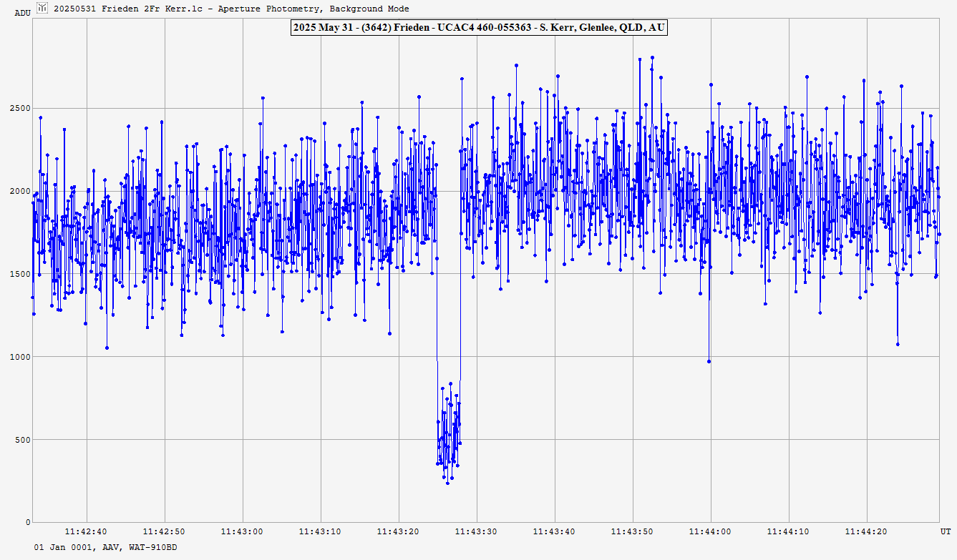This screenshot has width=957, height=560.
Task: Click the 1500 y-axis tick label
Action: 19,275
